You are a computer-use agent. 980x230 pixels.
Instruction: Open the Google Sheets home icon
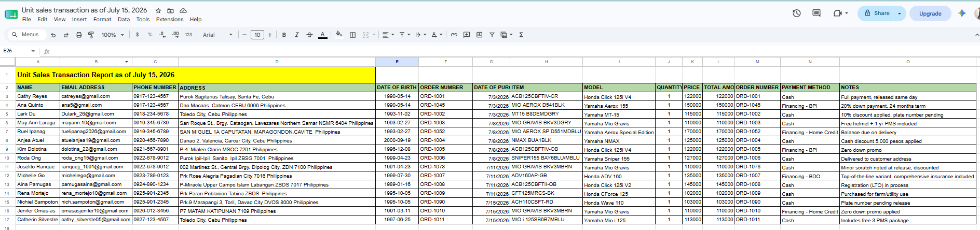point(11,14)
